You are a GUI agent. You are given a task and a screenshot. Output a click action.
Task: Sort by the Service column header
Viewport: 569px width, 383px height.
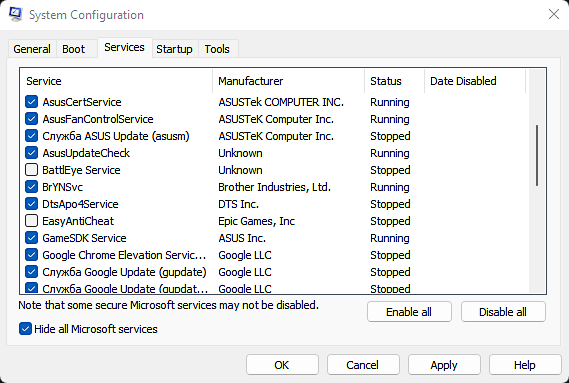(x=116, y=81)
